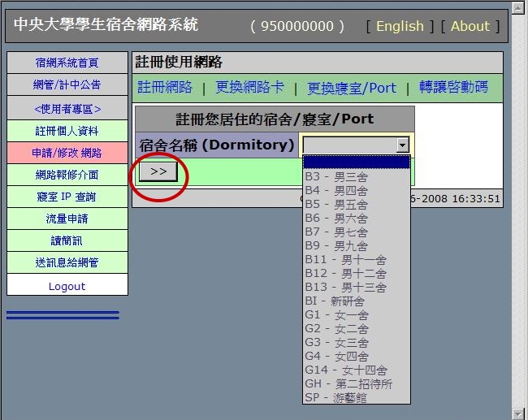Viewport: 528px width, 420px height.
Task: Click the >> submit button
Action: (x=158, y=171)
